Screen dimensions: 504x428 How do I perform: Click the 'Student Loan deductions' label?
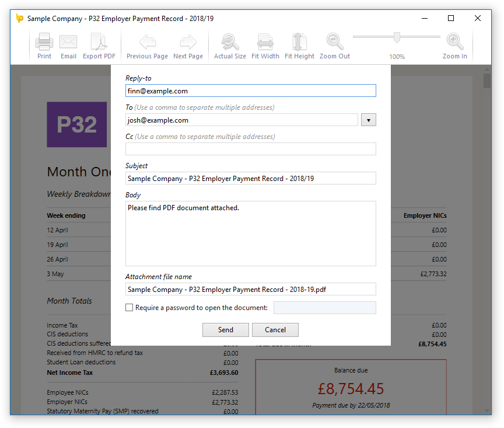click(x=81, y=362)
